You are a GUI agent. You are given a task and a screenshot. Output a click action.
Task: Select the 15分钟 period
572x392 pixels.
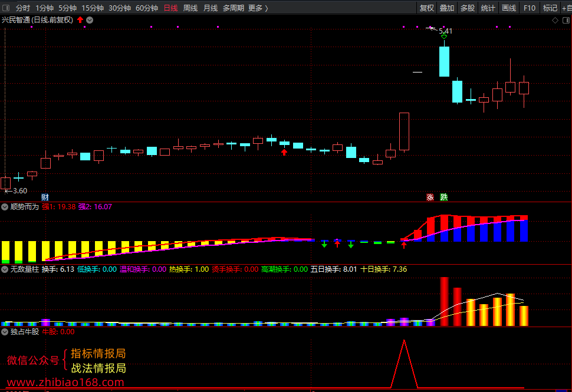[93, 8]
